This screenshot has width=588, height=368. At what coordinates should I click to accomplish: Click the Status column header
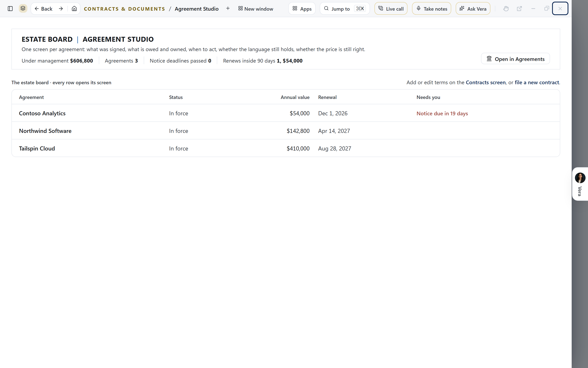coord(176,97)
